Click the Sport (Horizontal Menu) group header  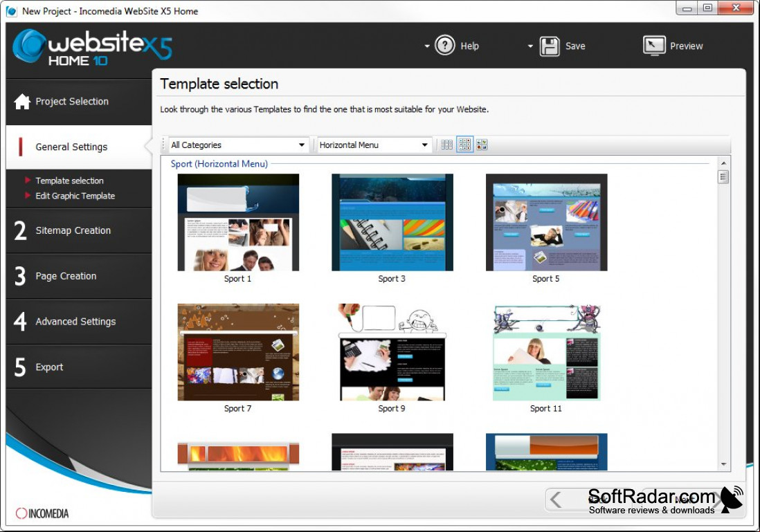coord(219,164)
